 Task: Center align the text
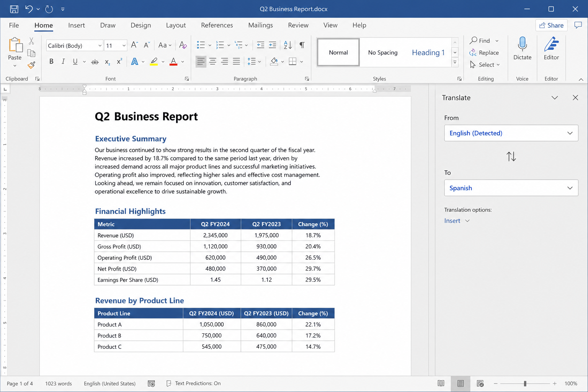coord(213,61)
